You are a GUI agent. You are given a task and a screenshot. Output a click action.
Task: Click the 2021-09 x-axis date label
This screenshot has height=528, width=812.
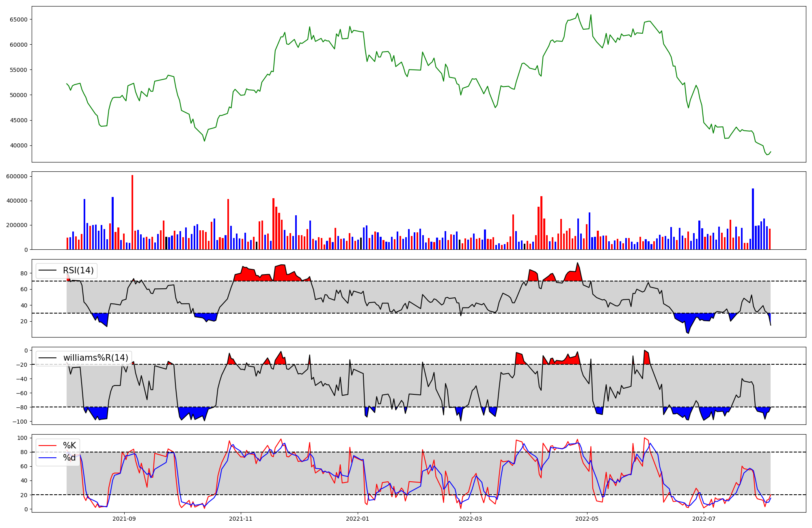124,519
